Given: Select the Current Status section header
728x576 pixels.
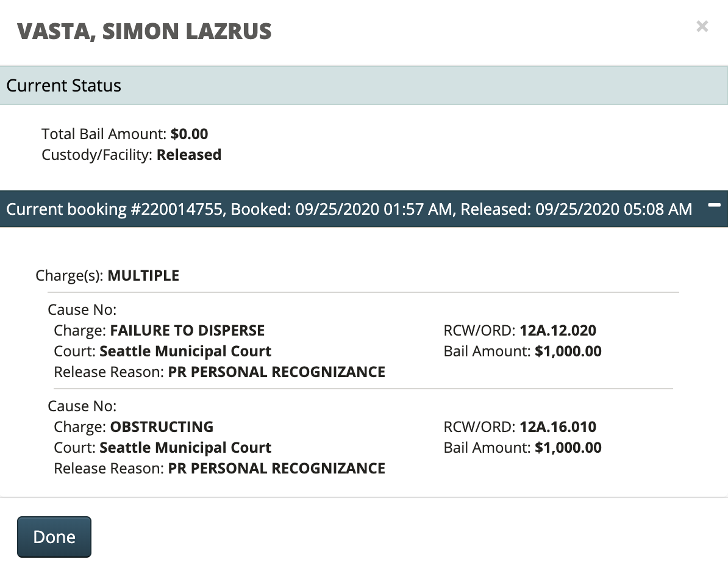Looking at the screenshot, I should [x=64, y=85].
